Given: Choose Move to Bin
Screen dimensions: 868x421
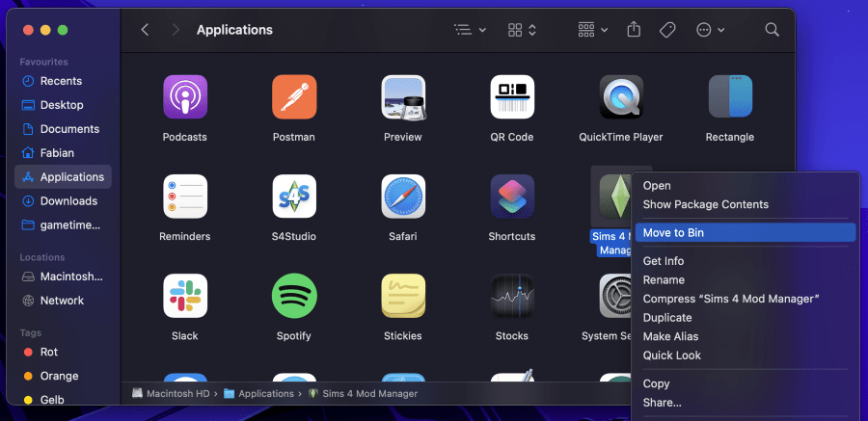Looking at the screenshot, I should click(746, 233).
